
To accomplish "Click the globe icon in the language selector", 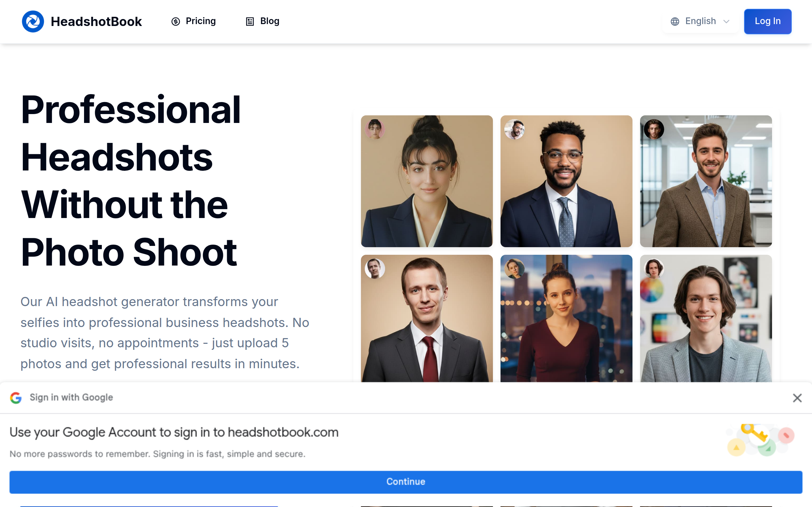I will pyautogui.click(x=675, y=21).
